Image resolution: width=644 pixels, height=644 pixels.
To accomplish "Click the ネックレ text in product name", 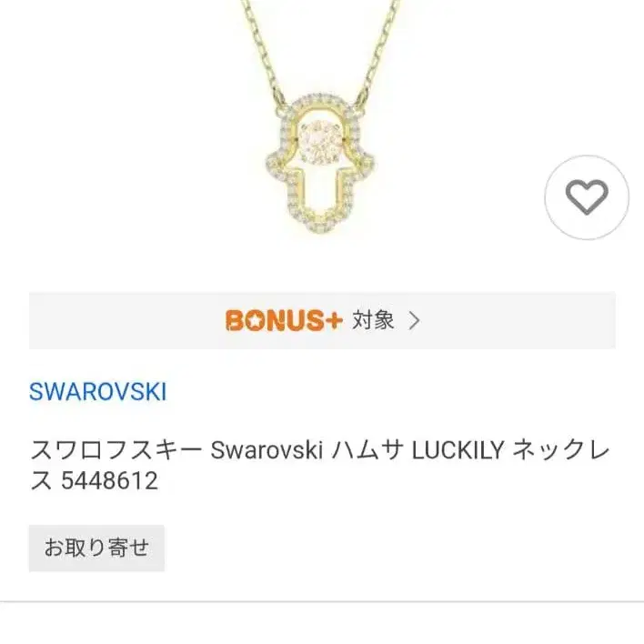I will click(x=561, y=450).
